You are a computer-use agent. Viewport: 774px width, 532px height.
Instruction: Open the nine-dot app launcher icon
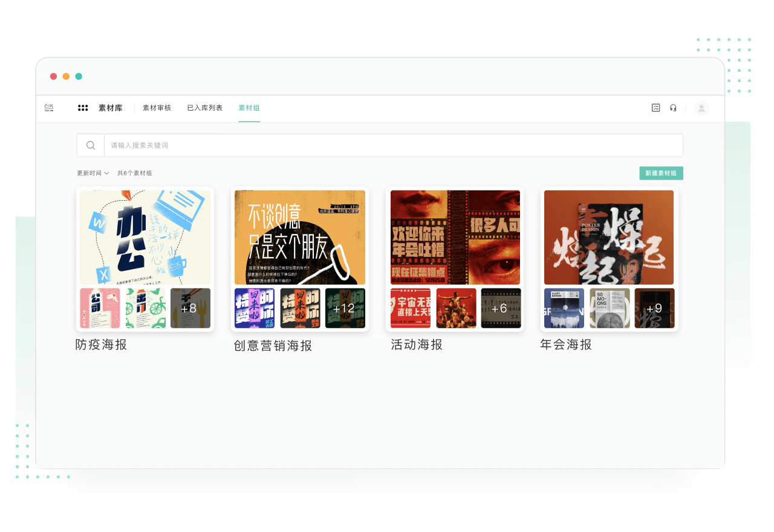coord(83,108)
